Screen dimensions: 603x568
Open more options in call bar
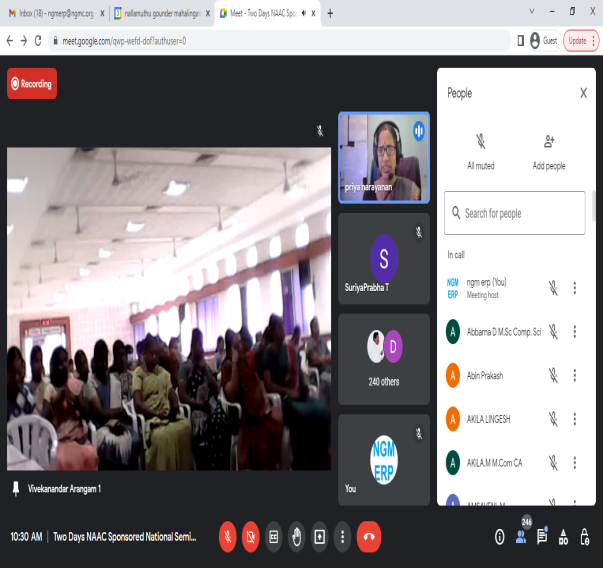click(342, 537)
